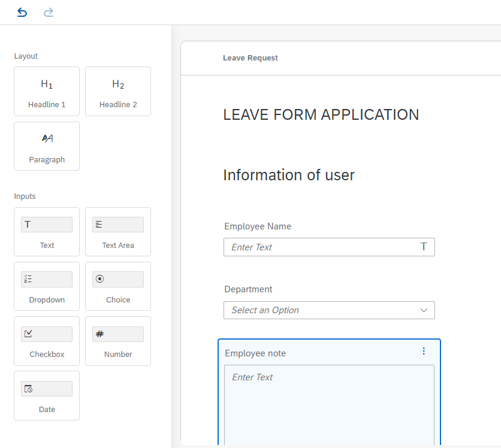Select the Headline 2 layout element
The width and height of the screenshot is (501, 448).
(x=118, y=91)
